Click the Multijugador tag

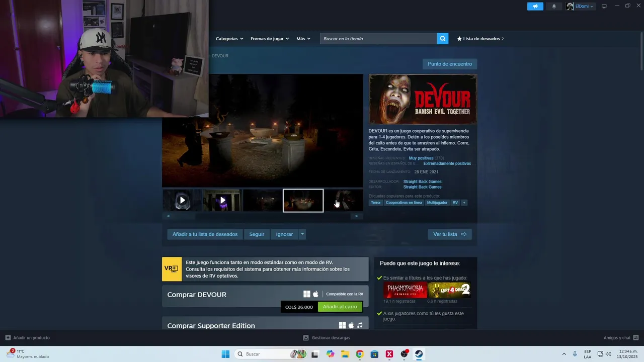(437, 203)
